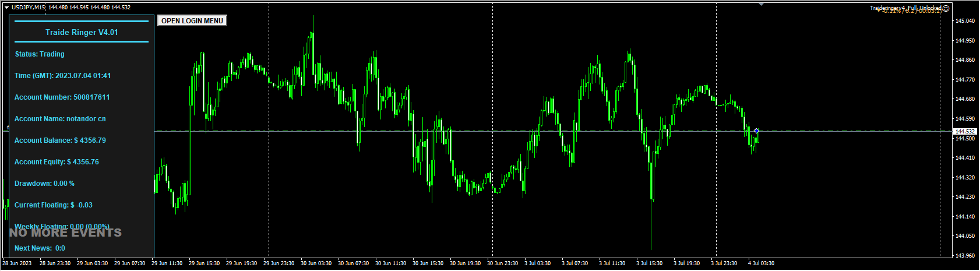Click the USDJPY,M15 chart symbol label

28,8
